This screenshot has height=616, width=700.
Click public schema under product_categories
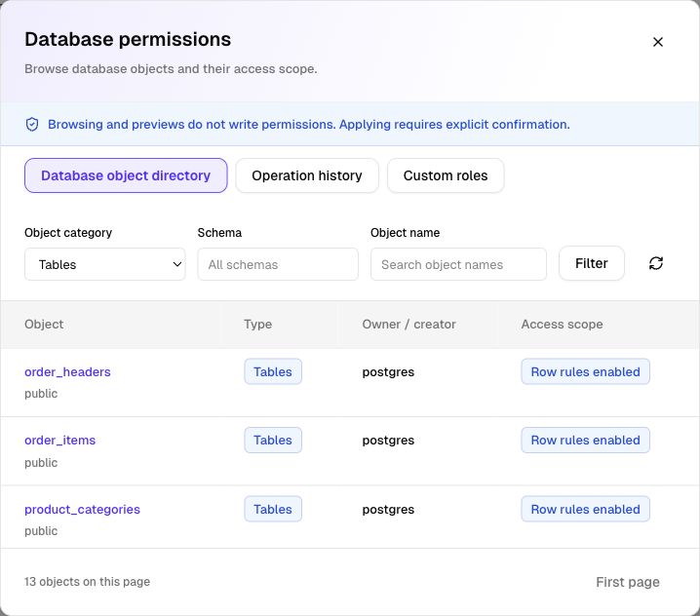click(41, 531)
